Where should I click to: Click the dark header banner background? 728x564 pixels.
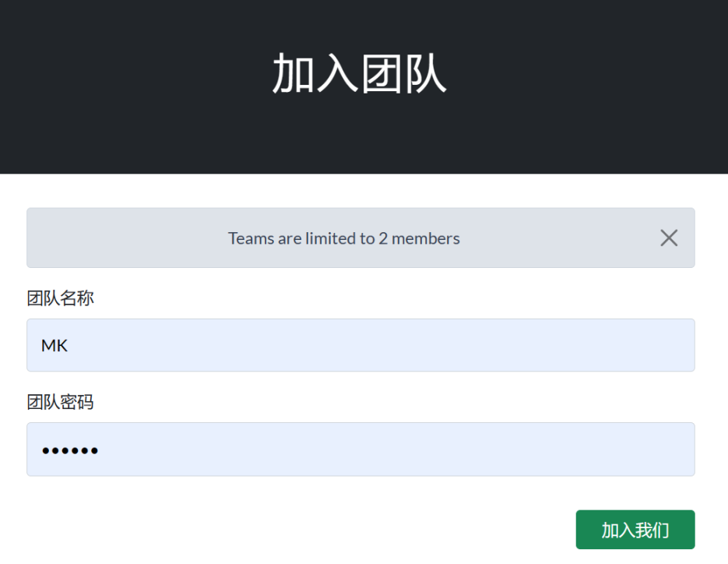click(117, 86)
